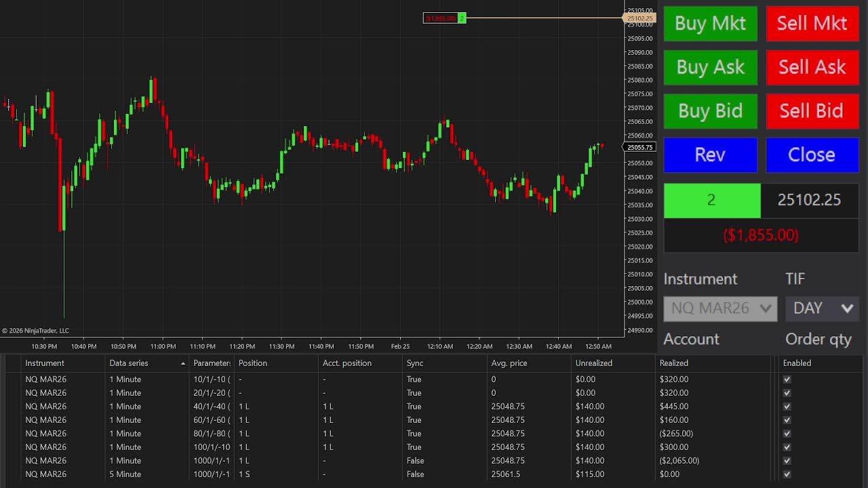Click the average price 25102.25 field
The image size is (868, 488).
tap(809, 201)
